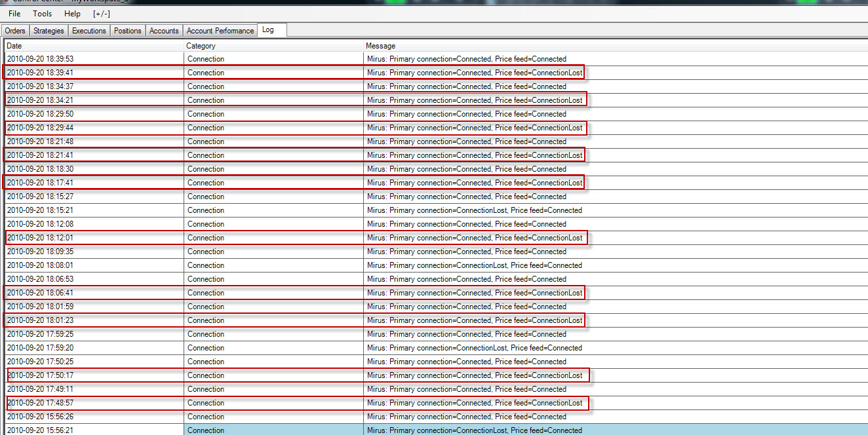Sort log by Message column header
868x435 pixels.
click(x=616, y=46)
